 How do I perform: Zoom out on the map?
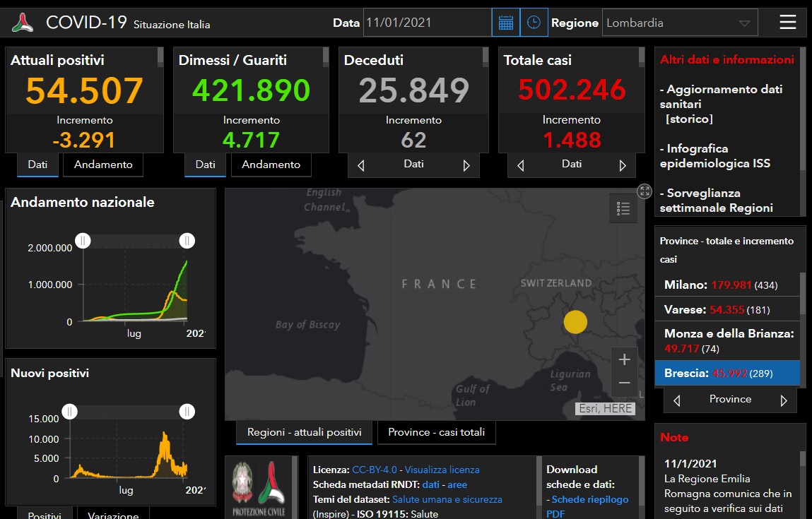point(624,383)
